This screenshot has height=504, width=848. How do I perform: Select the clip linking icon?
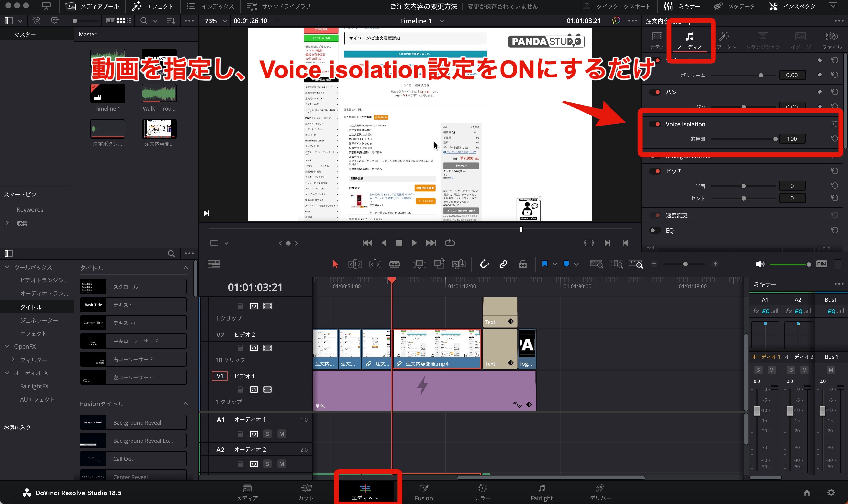(503, 264)
